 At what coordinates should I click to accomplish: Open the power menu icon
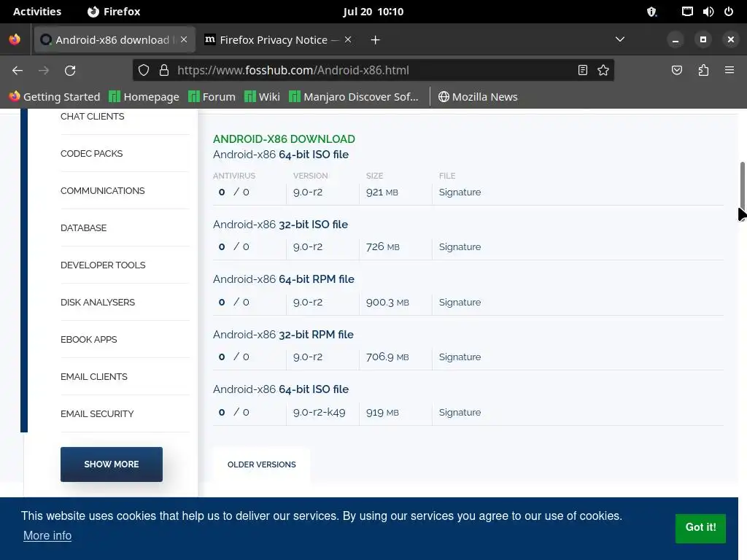729,12
